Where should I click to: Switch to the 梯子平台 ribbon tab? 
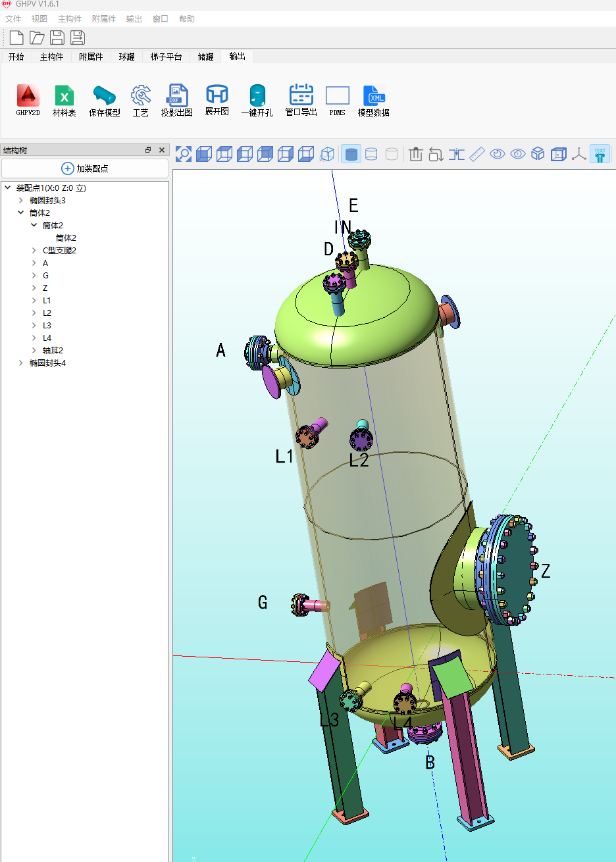166,57
